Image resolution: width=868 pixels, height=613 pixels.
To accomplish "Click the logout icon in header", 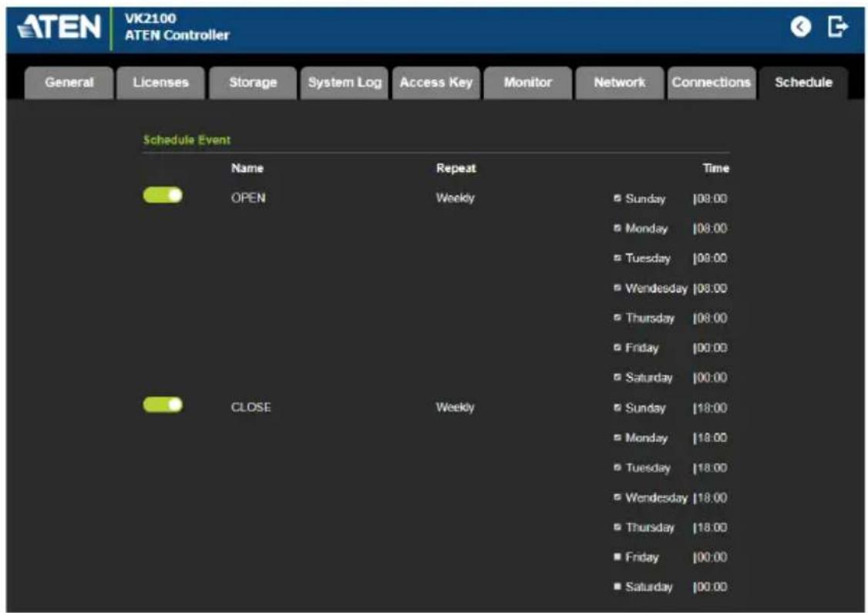I will point(838,26).
